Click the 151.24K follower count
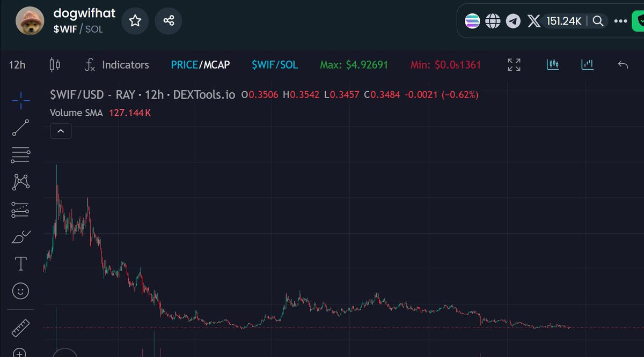Screen dimensions: 644x357 (x=564, y=21)
